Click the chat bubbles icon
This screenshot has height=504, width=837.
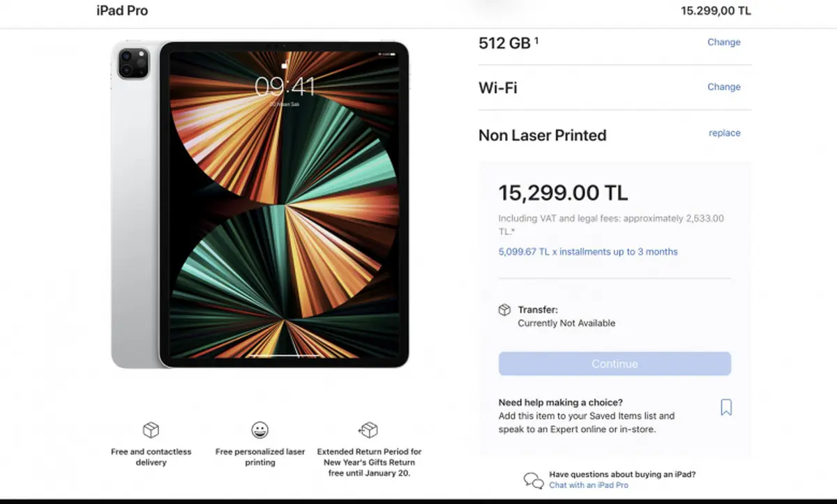(534, 480)
